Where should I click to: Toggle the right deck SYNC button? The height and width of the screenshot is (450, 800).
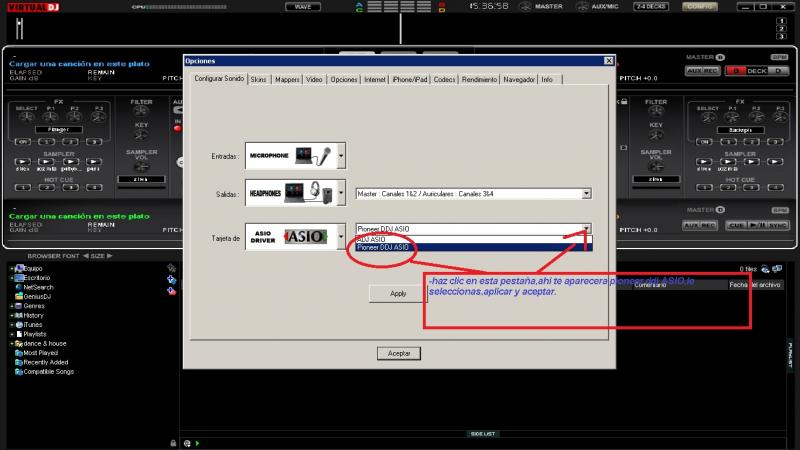click(778, 225)
